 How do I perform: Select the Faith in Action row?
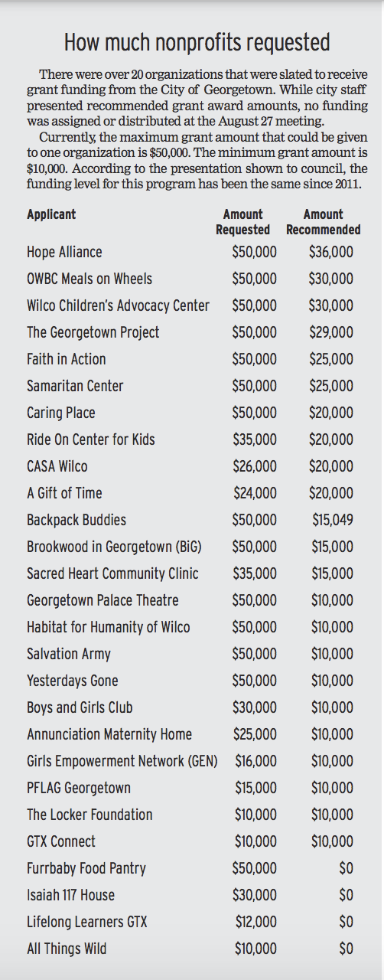(x=190, y=359)
